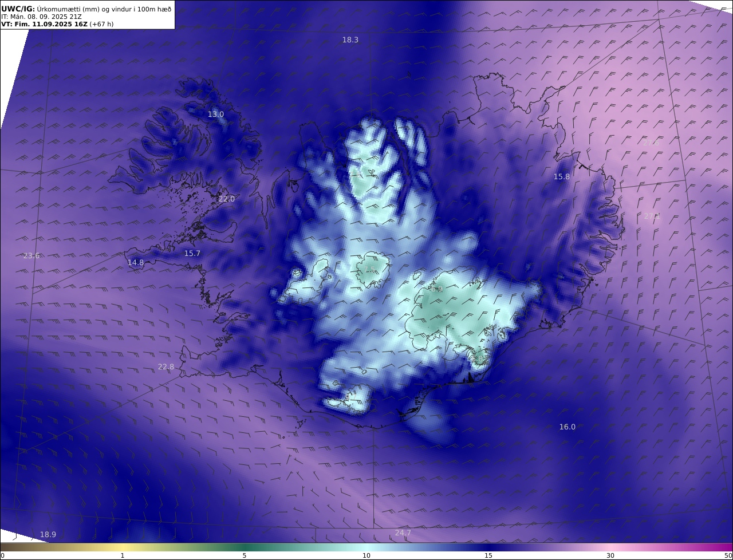Screen dimensions: 733x560
Task: Click the colorbar tick labeled 50
Action: [728, 555]
